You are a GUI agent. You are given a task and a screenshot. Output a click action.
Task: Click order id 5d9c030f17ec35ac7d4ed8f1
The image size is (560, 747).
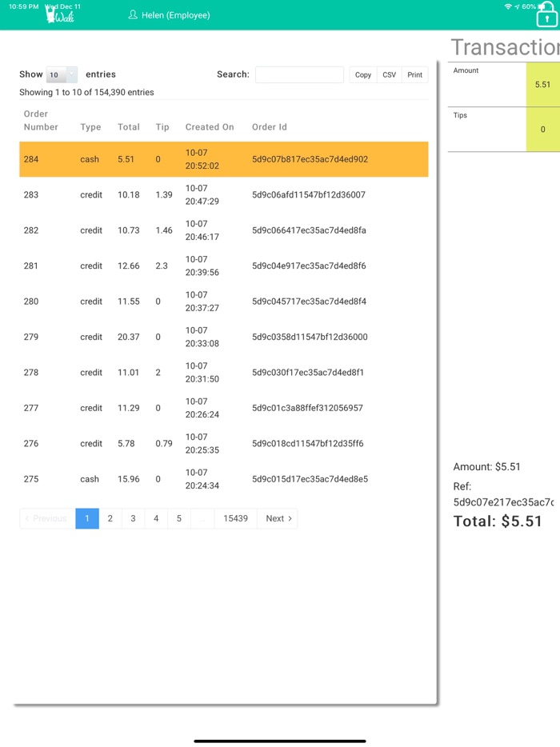tap(308, 372)
